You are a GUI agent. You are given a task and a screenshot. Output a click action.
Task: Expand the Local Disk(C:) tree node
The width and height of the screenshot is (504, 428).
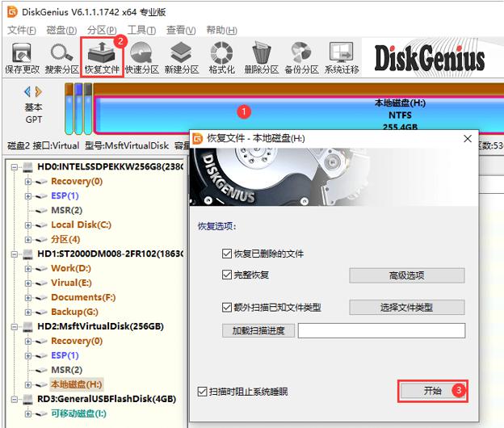pyautogui.click(x=28, y=225)
